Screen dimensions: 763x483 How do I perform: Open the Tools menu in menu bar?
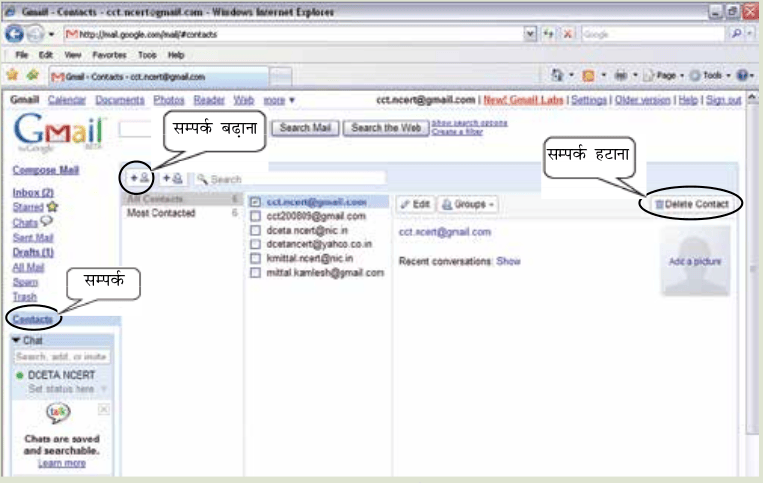[147, 55]
